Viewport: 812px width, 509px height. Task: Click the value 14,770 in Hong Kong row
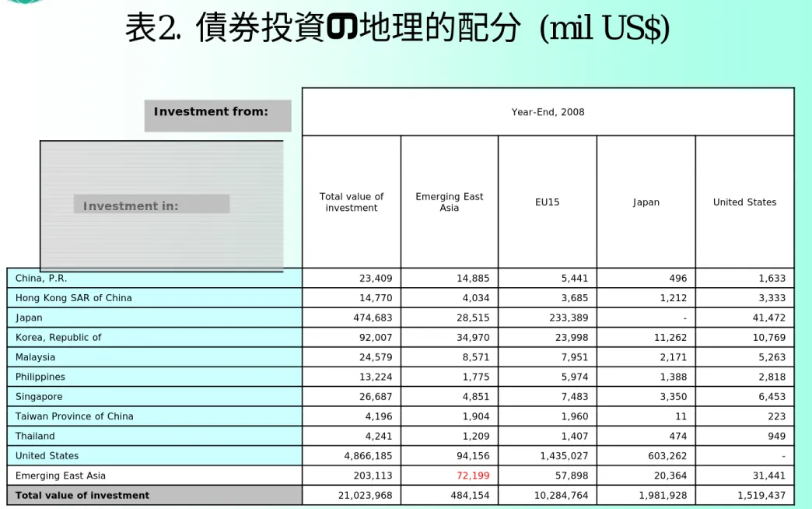point(376,298)
